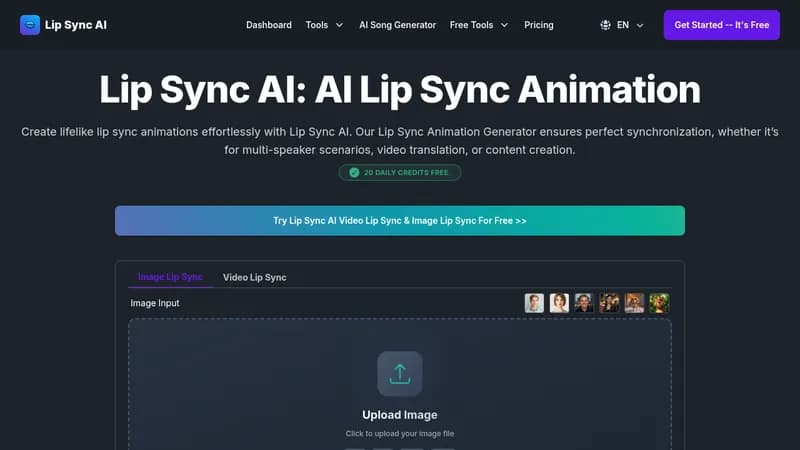This screenshot has height=450, width=800.
Task: Select the first sample face, man on white background
Action: click(534, 303)
